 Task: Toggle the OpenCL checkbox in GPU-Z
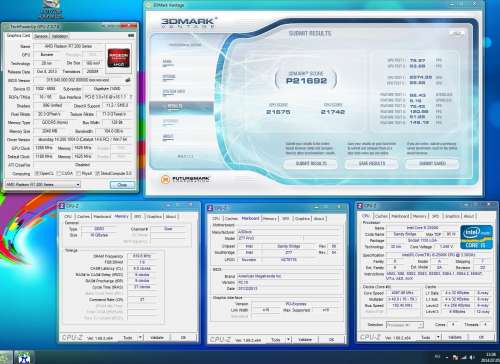37,173
